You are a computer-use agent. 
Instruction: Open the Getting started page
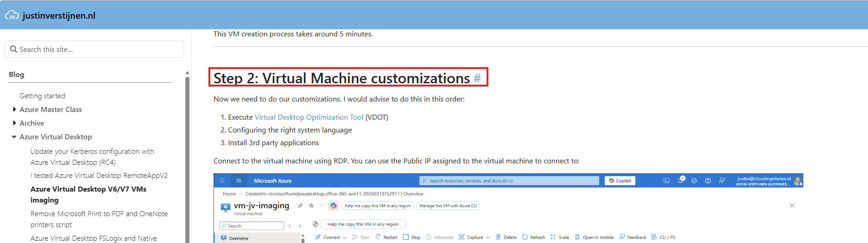tap(42, 96)
